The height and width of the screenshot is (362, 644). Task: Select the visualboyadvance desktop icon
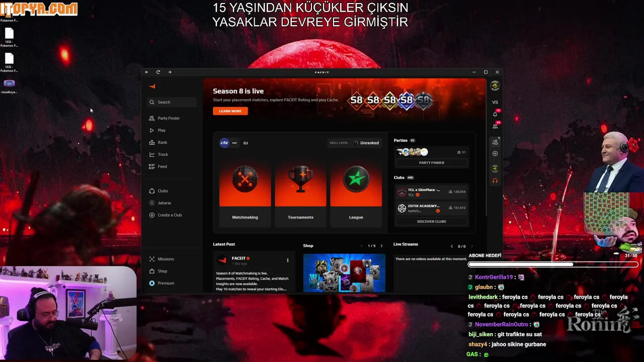[9, 86]
